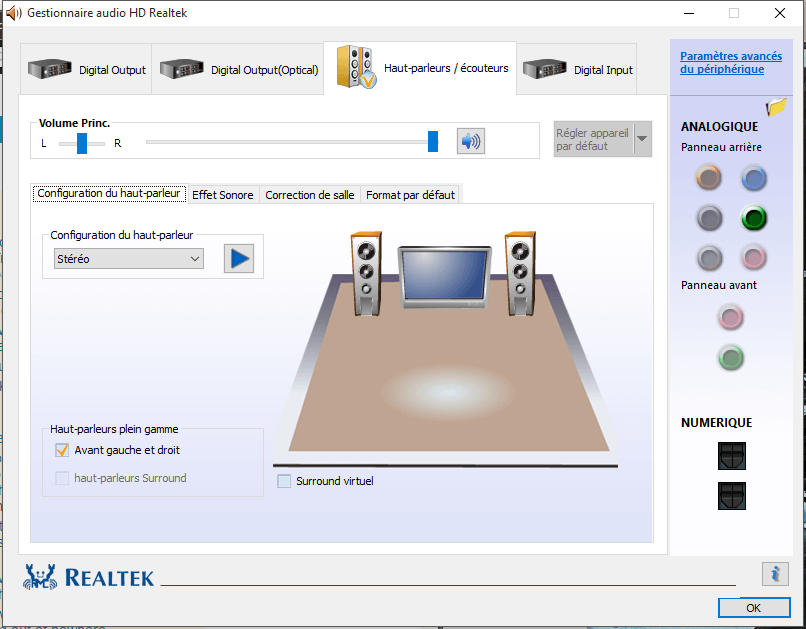Image resolution: width=806 pixels, height=629 pixels.
Task: Click the L/R balance slider handle
Action: tap(82, 143)
